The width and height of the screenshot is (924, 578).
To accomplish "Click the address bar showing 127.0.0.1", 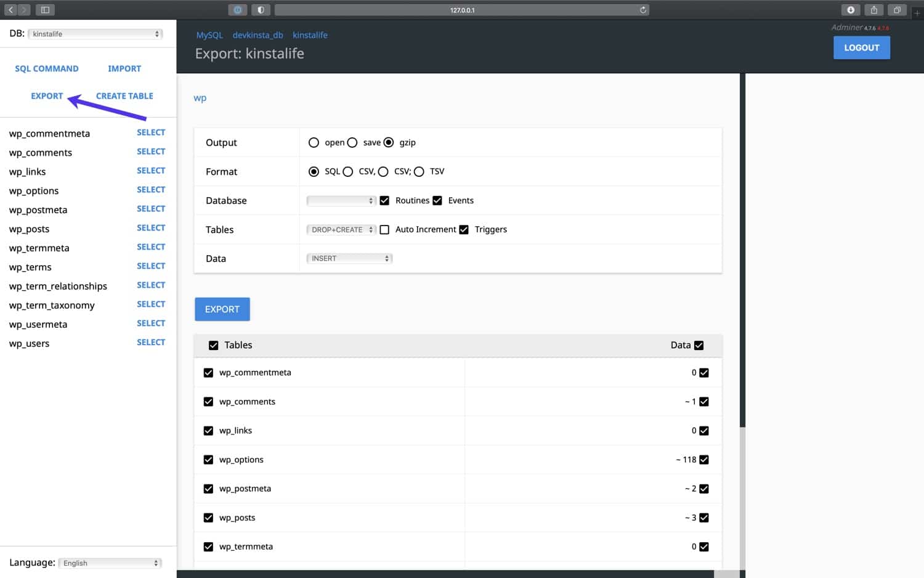I will [x=462, y=10].
